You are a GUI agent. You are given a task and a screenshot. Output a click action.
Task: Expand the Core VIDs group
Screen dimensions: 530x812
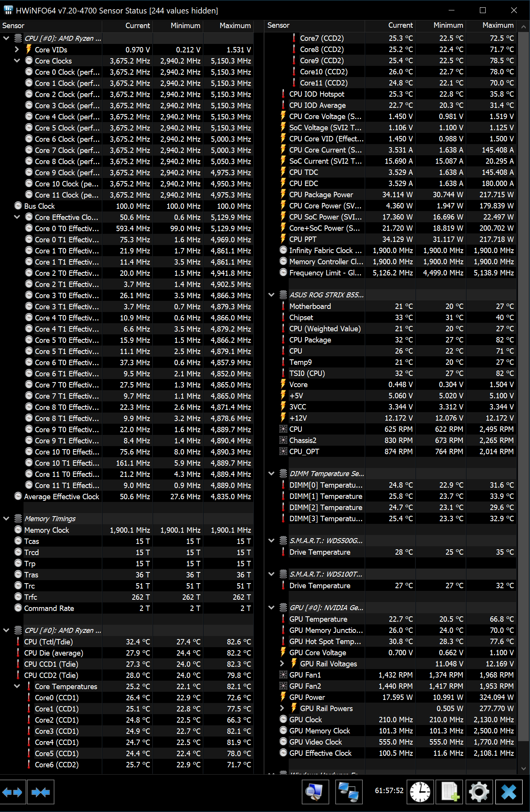(17, 49)
